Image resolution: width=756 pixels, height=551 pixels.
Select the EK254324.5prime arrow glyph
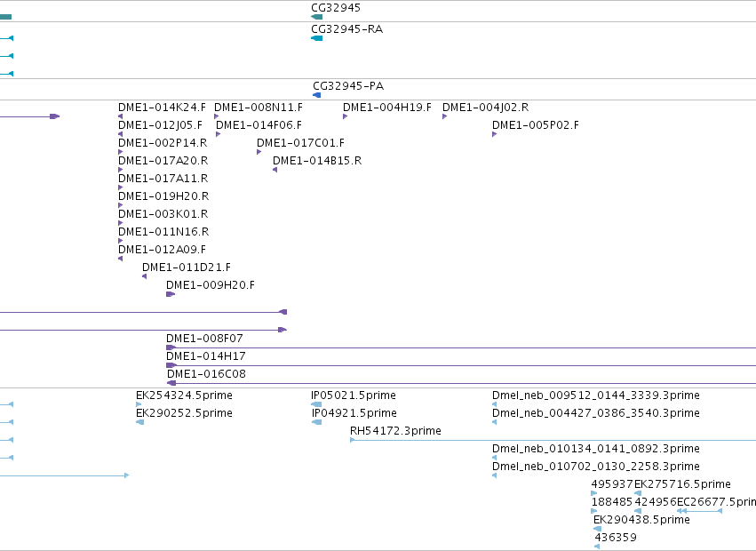pos(139,404)
